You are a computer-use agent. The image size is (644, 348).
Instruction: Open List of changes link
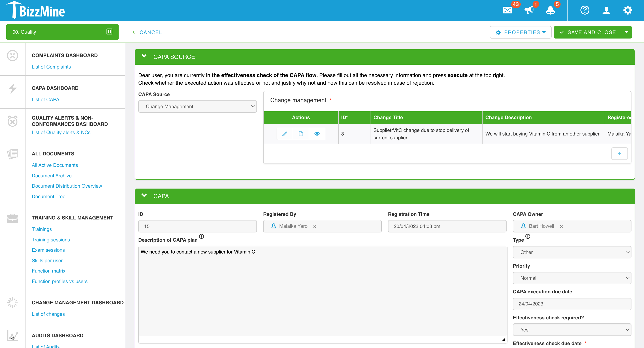(x=48, y=314)
